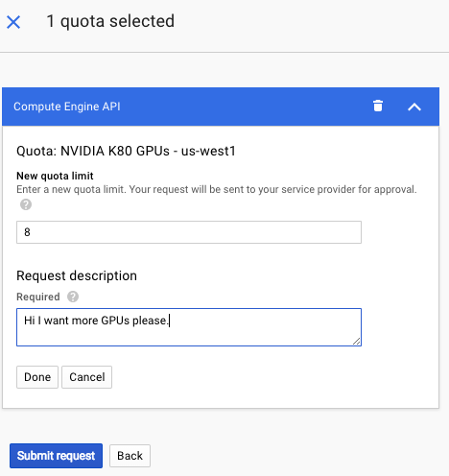The width and height of the screenshot is (449, 476).
Task: Go Back to the previous step
Action: (130, 456)
